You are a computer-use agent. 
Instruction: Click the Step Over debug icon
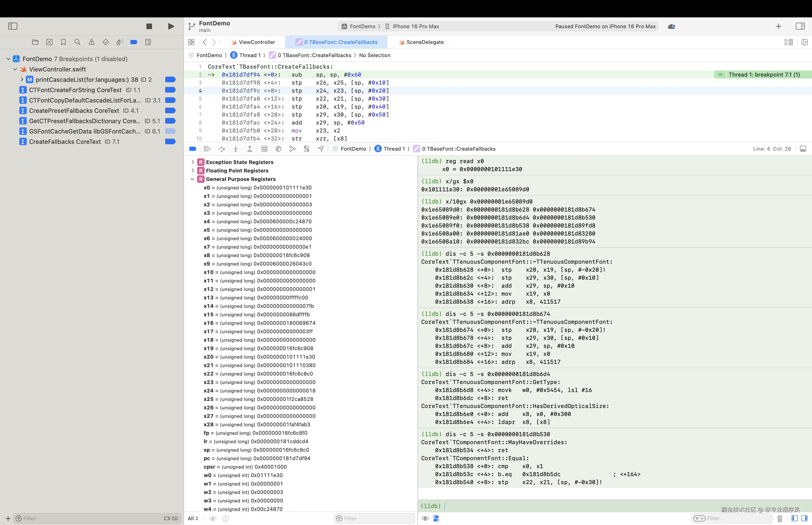(x=222, y=149)
